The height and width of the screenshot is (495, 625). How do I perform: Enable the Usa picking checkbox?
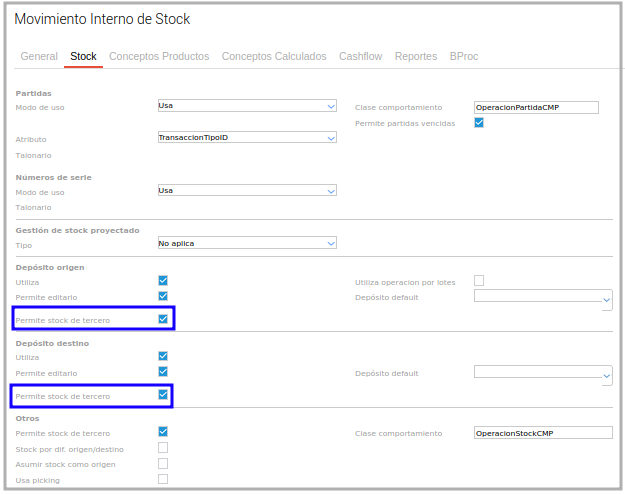163,479
